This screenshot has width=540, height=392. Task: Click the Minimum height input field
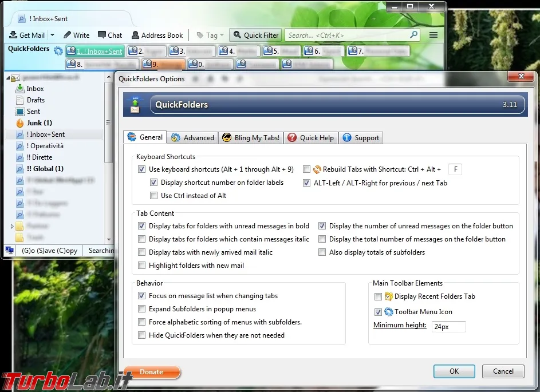pyautogui.click(x=449, y=326)
